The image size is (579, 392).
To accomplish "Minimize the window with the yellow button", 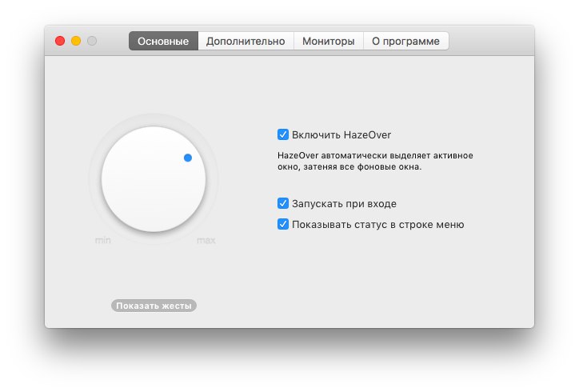I will (x=76, y=41).
